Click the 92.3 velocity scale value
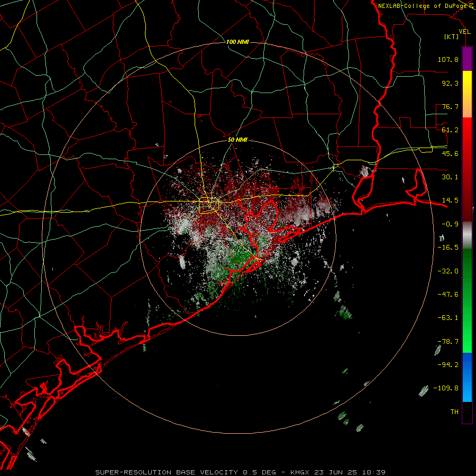The height and width of the screenshot is (476, 476). coord(450,83)
